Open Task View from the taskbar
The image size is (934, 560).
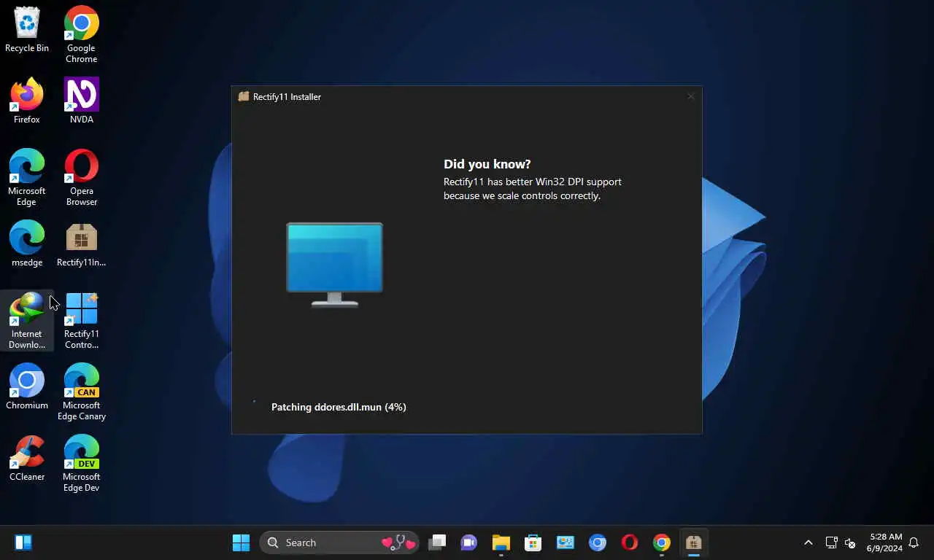(x=437, y=542)
